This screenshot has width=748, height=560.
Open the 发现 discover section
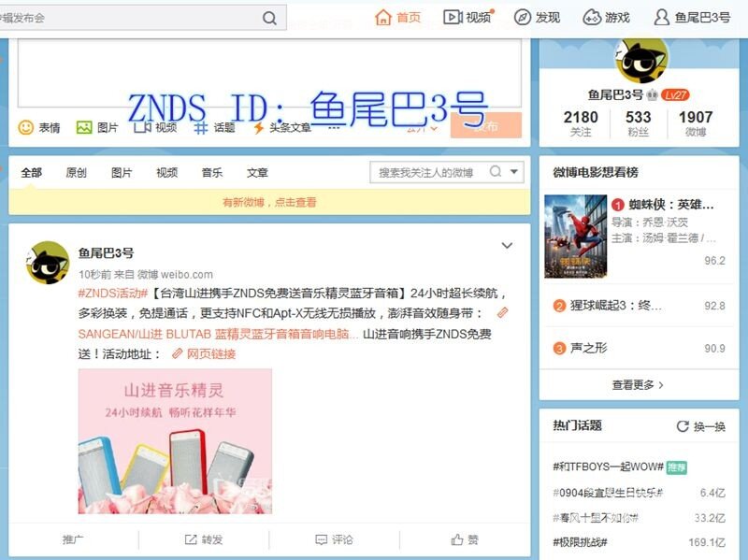537,18
